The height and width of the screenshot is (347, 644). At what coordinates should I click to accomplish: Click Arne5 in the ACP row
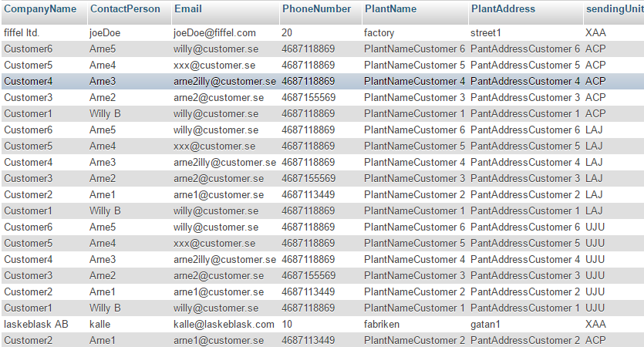coord(103,49)
